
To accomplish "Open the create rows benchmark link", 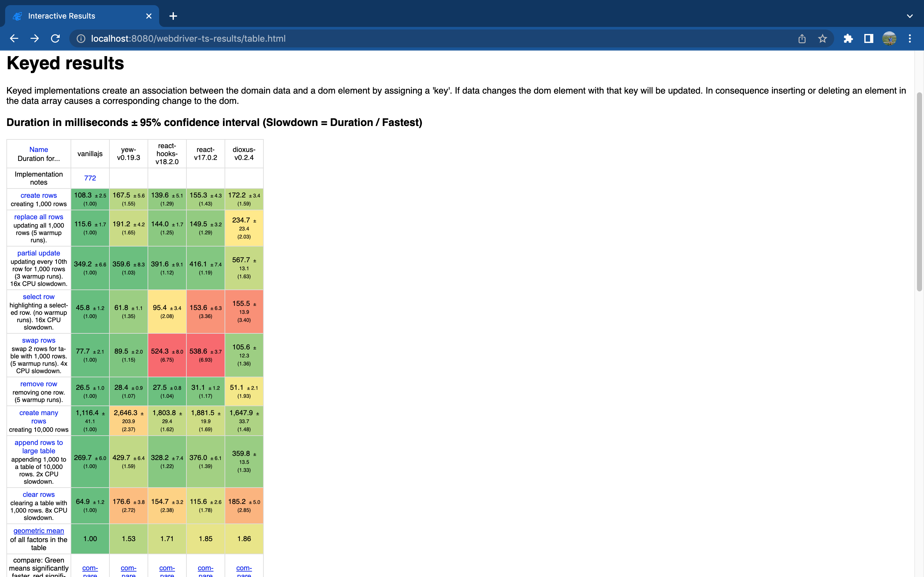I will 38,195.
